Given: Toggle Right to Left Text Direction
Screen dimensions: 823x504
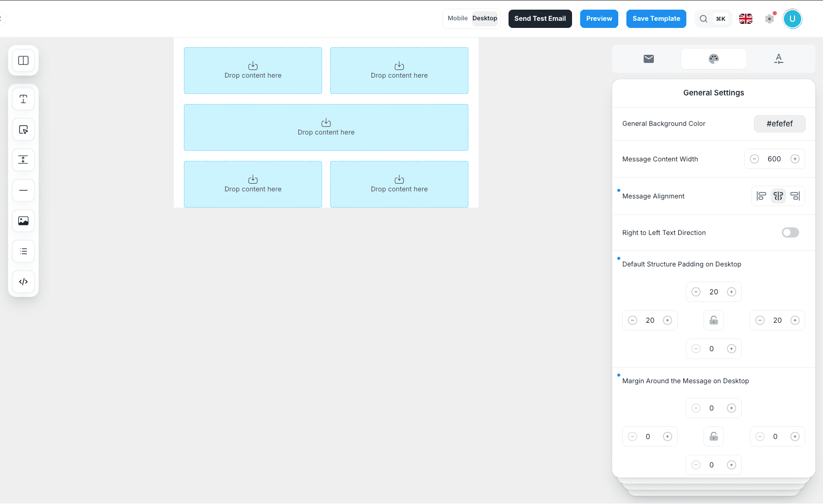Looking at the screenshot, I should [790, 232].
